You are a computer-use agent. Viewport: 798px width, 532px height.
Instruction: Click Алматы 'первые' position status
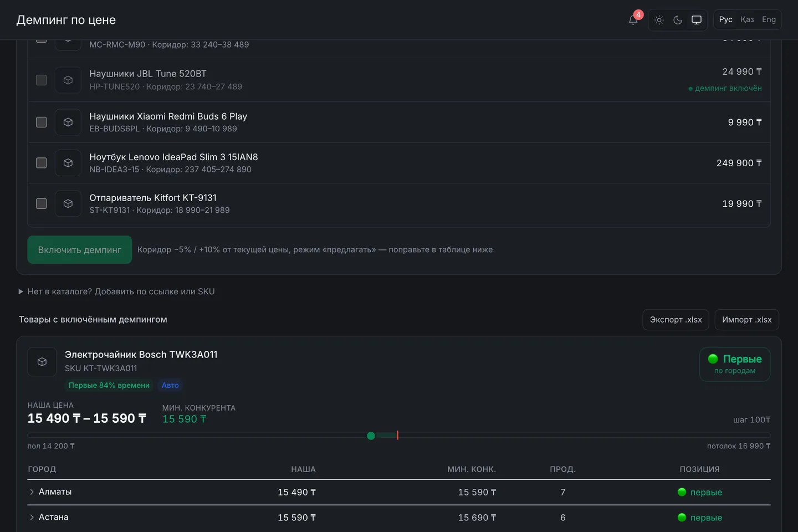[700, 493]
